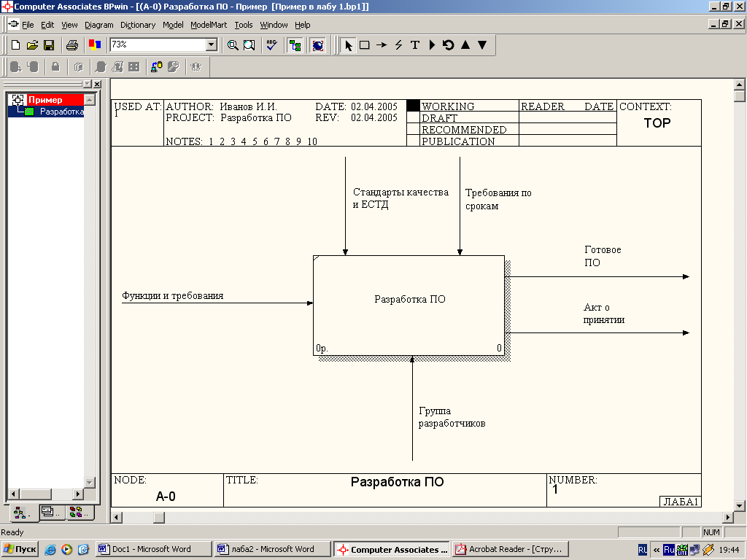The height and width of the screenshot is (560, 747).
Task: Toggle the ModelMart globe button
Action: [x=318, y=45]
